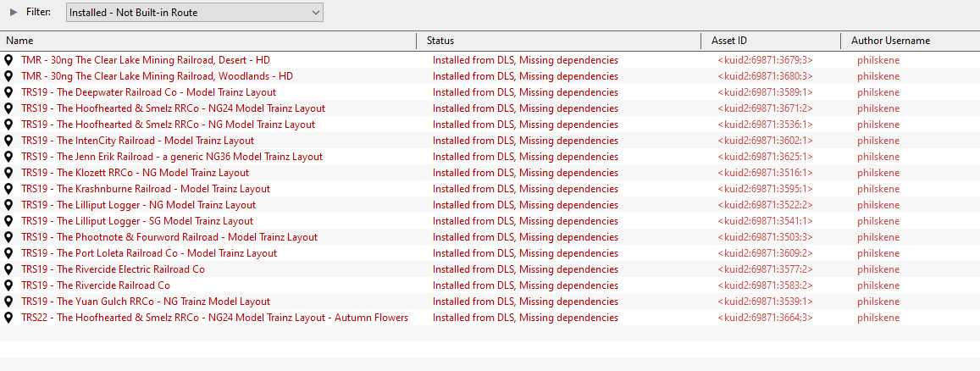Expand the Filter disclosure triangle

point(14,13)
